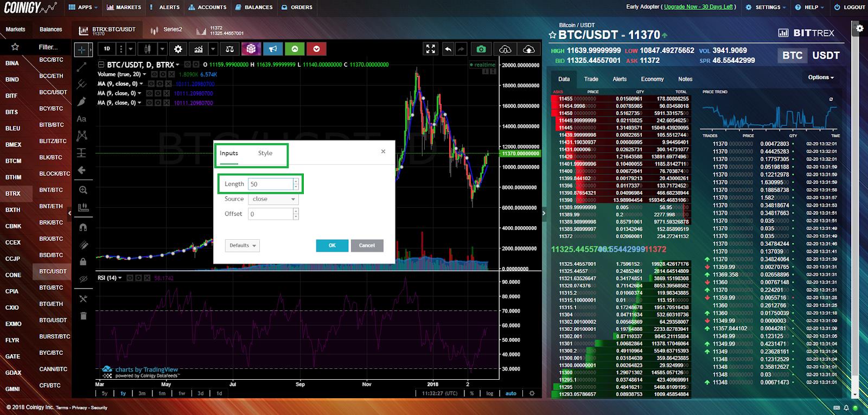
Task: Confirm the dialog with OK
Action: pos(332,245)
